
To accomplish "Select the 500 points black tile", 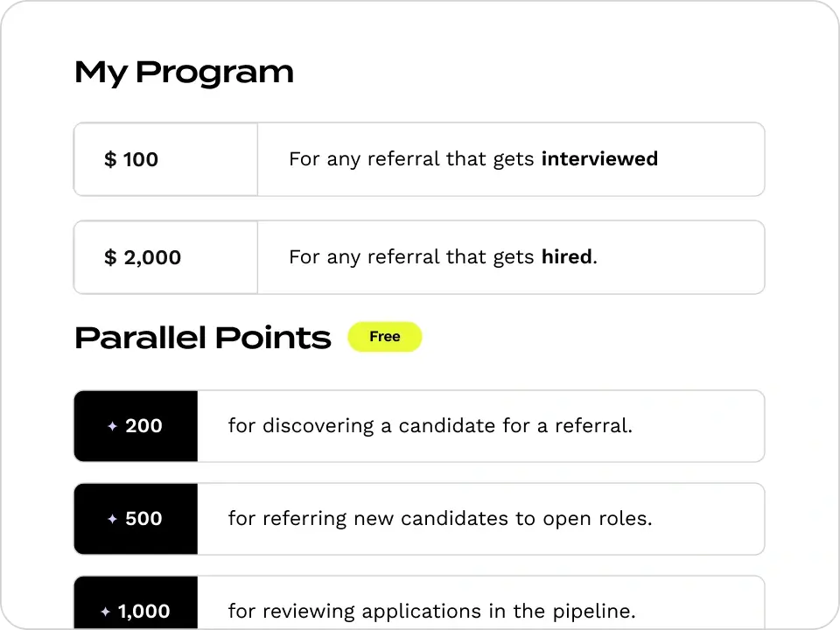I will pyautogui.click(x=136, y=519).
